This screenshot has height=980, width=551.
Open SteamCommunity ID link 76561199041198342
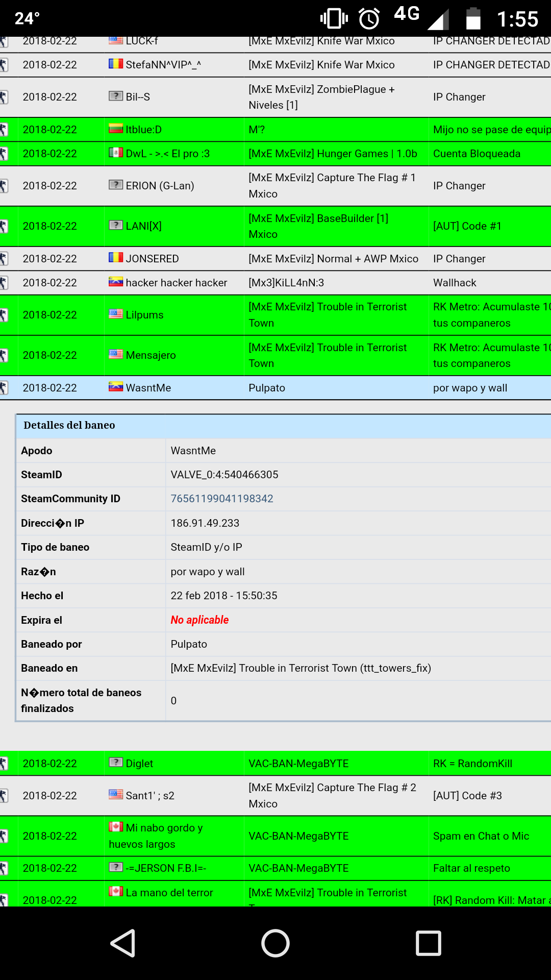(x=222, y=499)
